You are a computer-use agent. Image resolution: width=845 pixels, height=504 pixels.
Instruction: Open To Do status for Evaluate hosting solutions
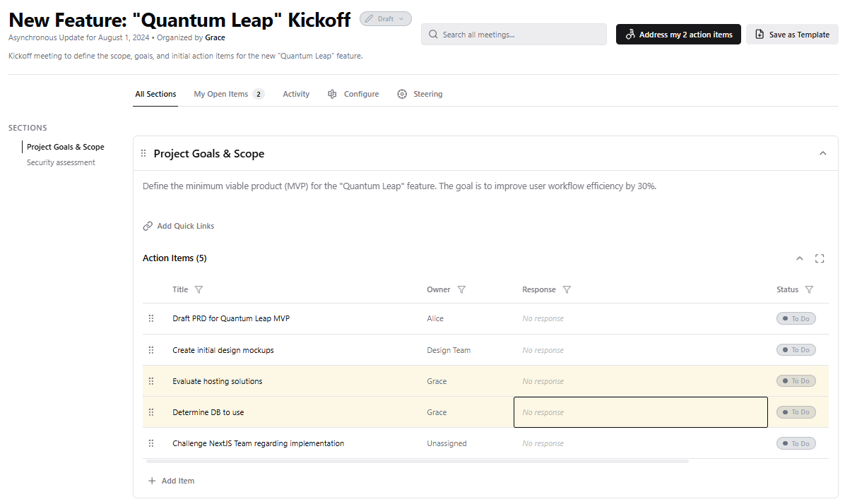[x=796, y=381]
